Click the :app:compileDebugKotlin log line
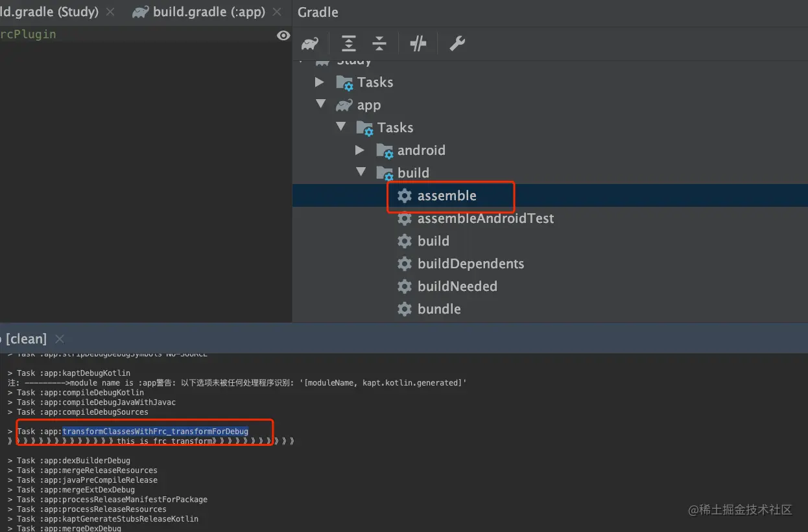Viewport: 808px width, 532px height. 76,393
